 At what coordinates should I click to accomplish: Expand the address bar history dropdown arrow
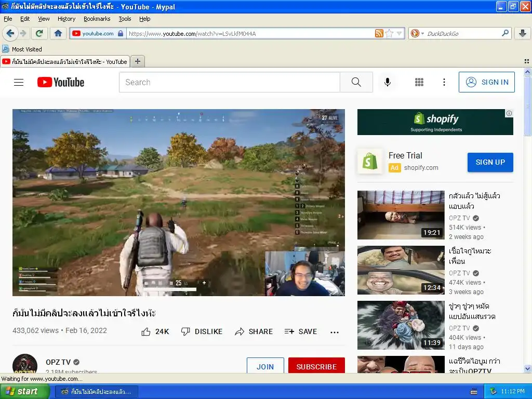coord(400,33)
